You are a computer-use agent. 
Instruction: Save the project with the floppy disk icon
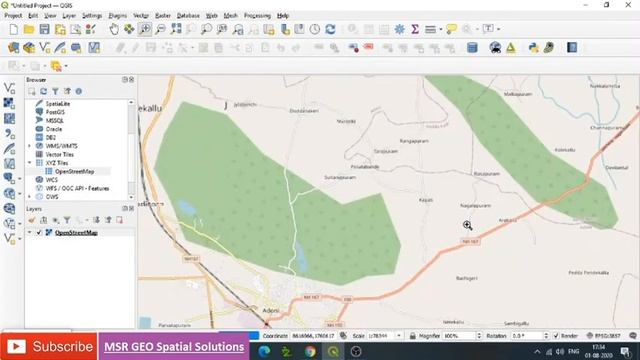[44, 29]
